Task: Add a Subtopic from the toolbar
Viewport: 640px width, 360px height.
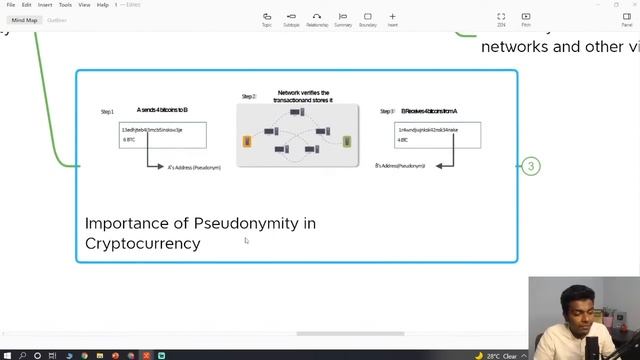Action: [291, 20]
